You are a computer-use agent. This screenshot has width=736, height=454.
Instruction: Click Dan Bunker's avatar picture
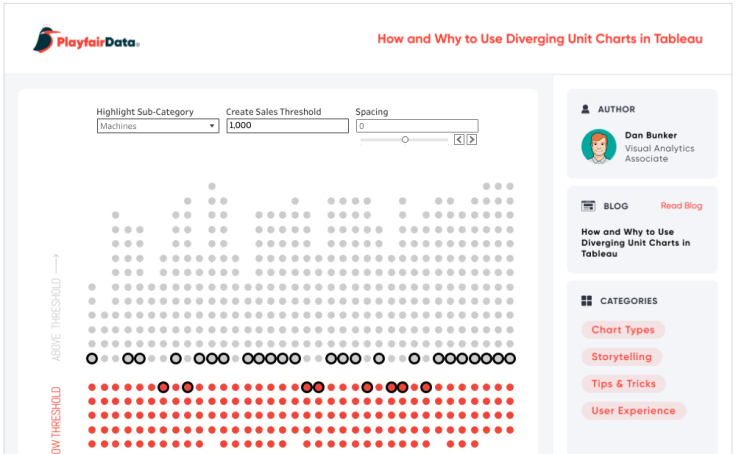click(599, 146)
